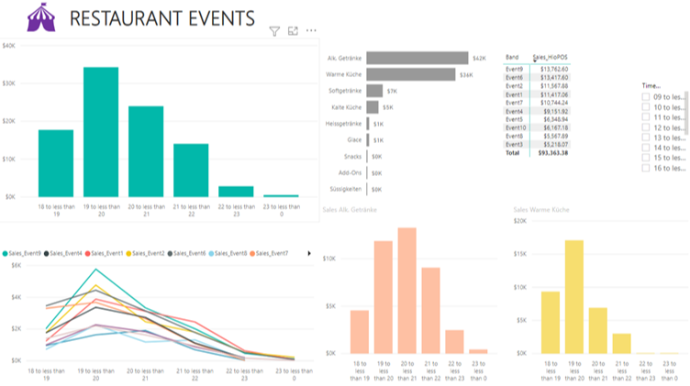690x386 pixels.
Task: Select the Alk. Getränke gray bar
Action: [x=417, y=58]
